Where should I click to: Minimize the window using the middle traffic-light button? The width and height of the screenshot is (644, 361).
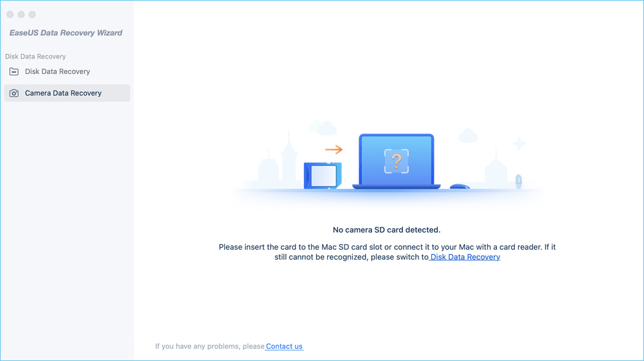(x=21, y=14)
